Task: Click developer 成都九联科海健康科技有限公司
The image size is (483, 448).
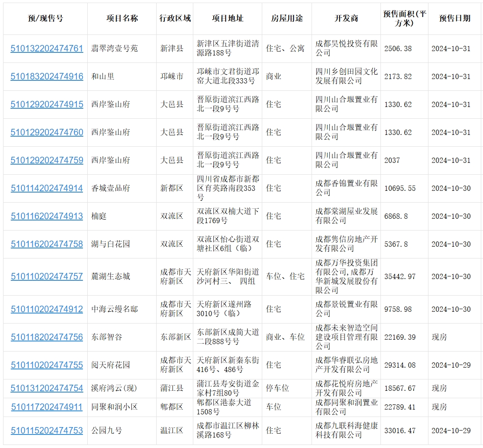Action: click(x=346, y=431)
